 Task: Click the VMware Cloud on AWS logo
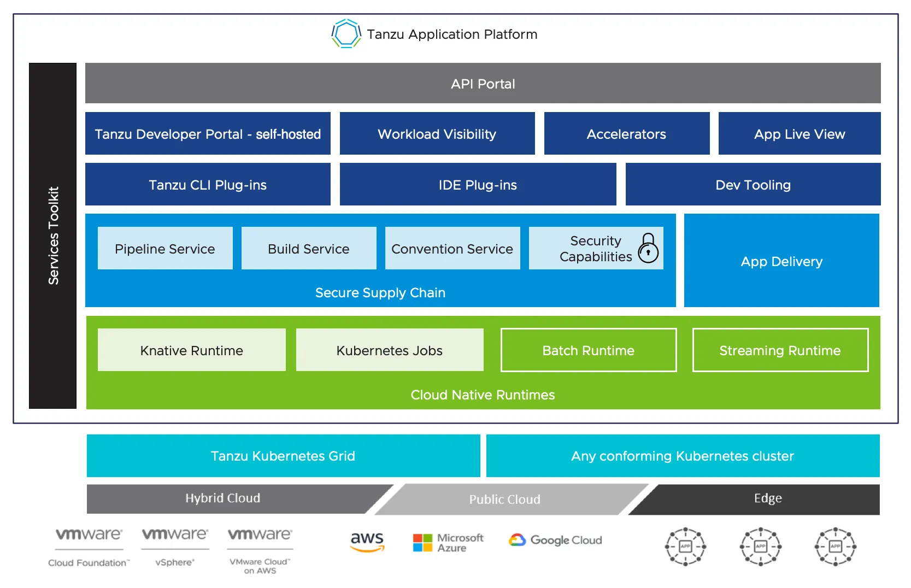260,550
